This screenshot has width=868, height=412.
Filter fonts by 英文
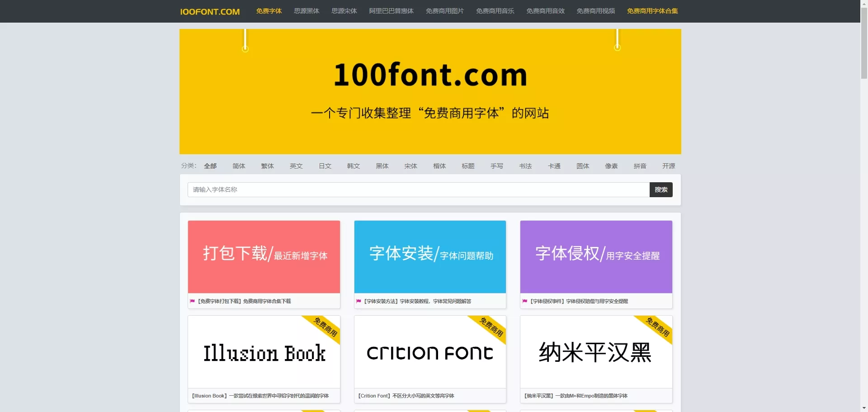point(296,166)
